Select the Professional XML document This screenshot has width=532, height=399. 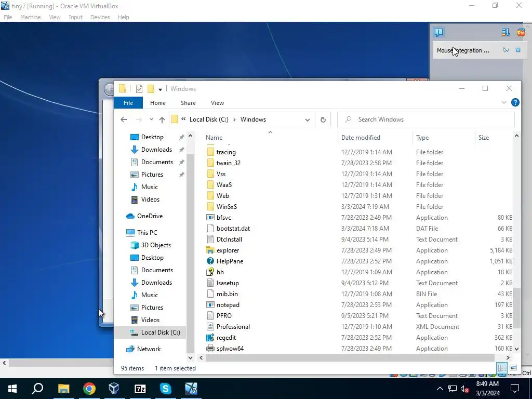233,327
